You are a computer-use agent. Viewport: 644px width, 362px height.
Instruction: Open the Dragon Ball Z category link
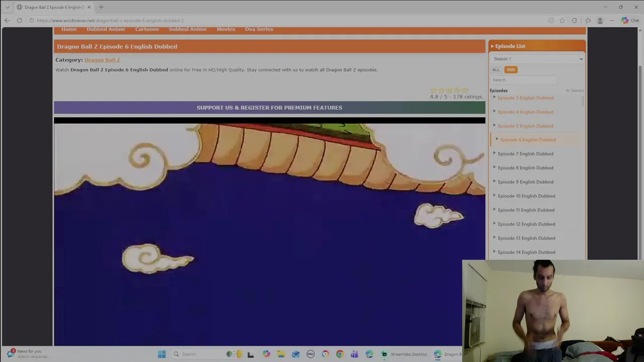tap(102, 60)
